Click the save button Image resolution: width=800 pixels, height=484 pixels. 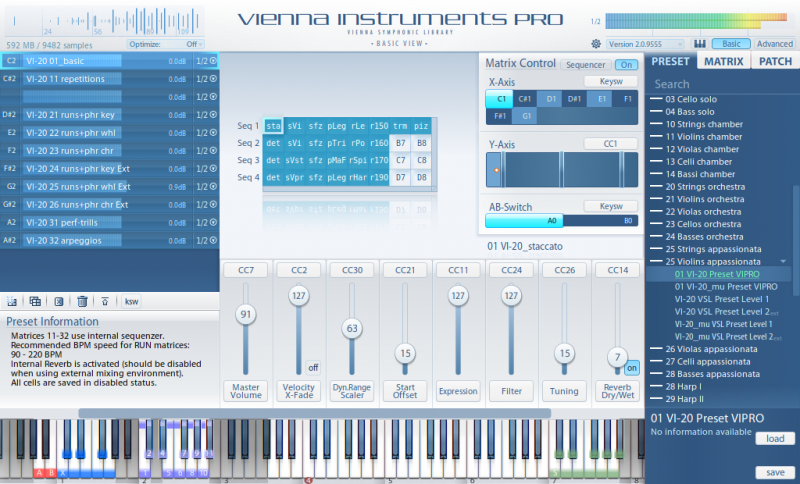(x=775, y=472)
